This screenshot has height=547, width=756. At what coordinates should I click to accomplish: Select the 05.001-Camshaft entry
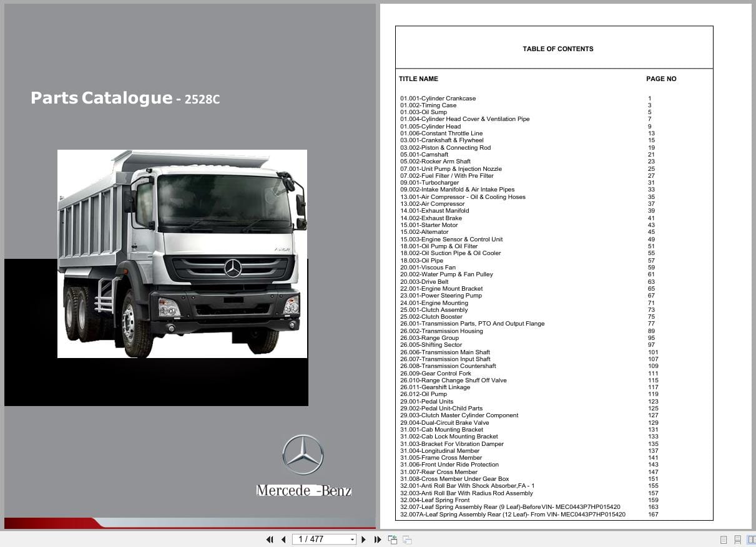424,155
